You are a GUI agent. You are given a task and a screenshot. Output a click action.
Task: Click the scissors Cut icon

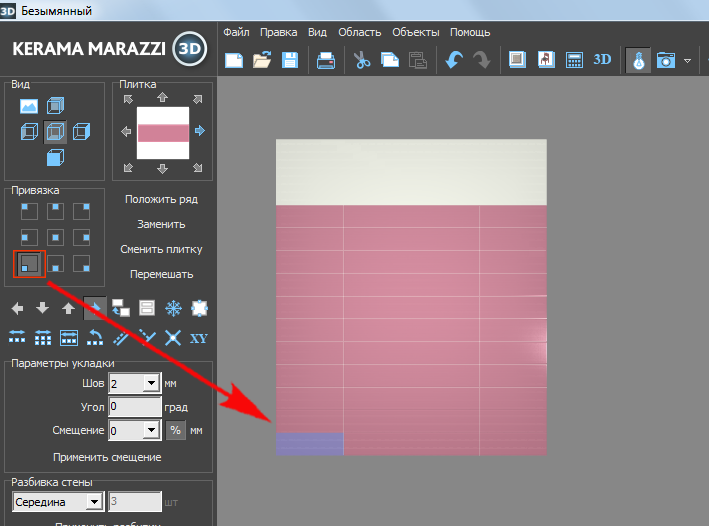pos(362,60)
